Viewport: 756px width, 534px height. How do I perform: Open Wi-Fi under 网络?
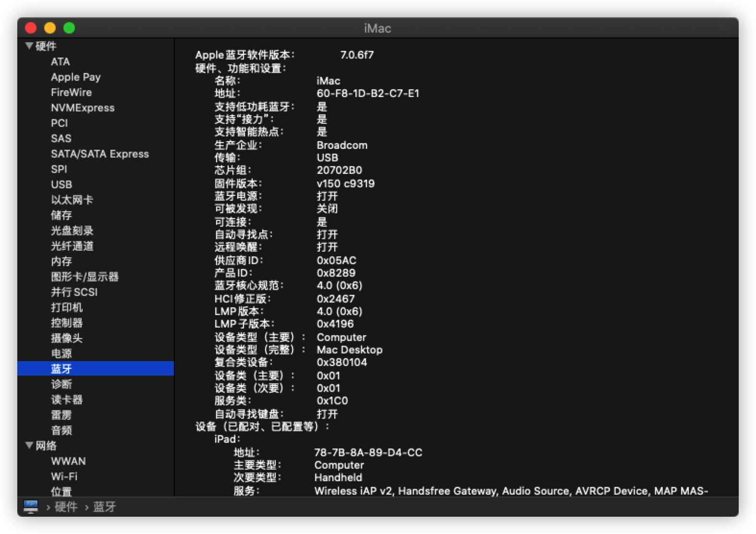click(64, 476)
